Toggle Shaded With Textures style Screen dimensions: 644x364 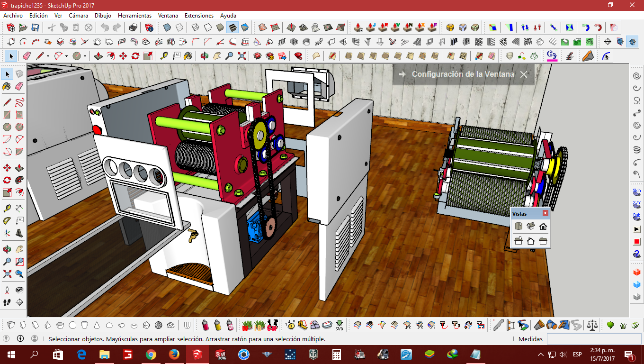tap(233, 27)
